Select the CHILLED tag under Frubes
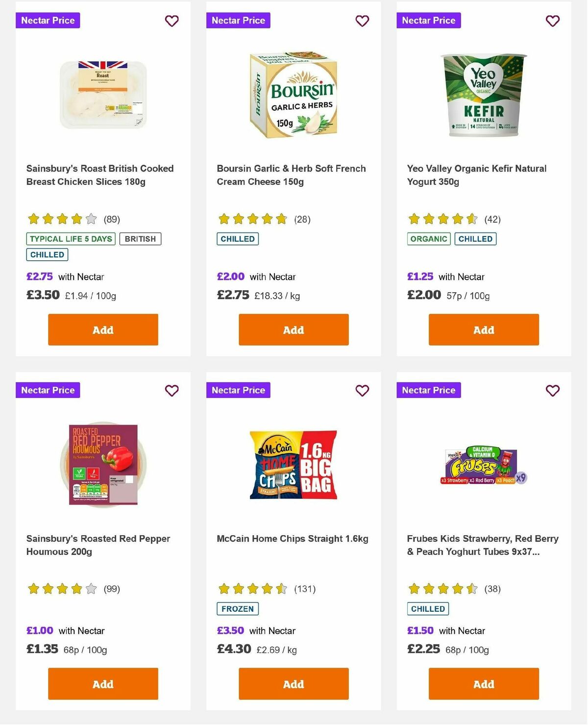The height and width of the screenshot is (725, 588). (428, 609)
